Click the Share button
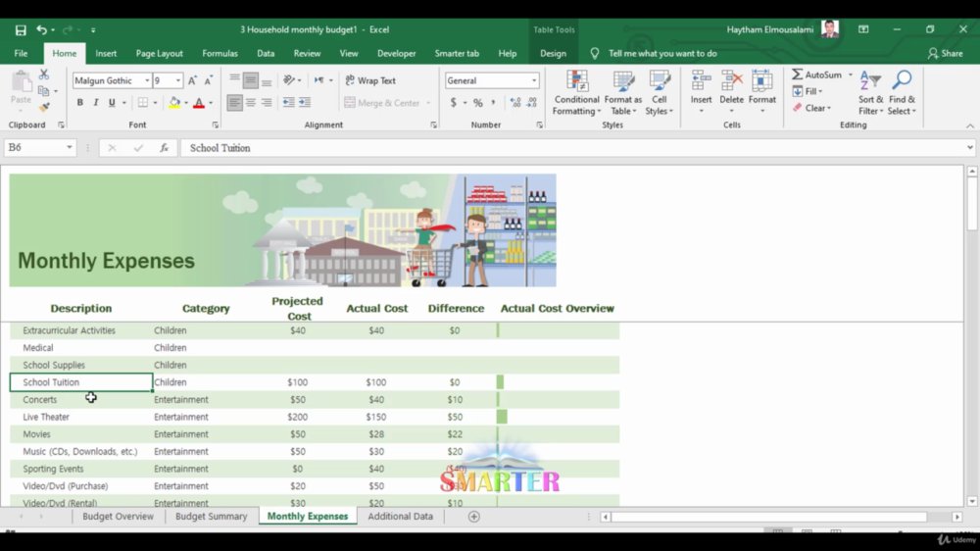Screen dimensions: 980x551 [945, 54]
